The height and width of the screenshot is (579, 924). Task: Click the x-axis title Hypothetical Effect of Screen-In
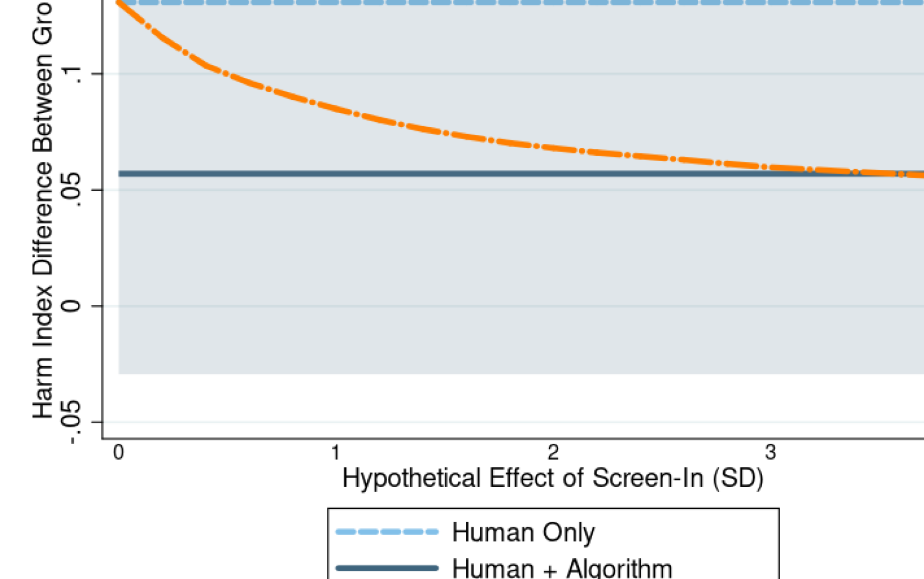[553, 479]
